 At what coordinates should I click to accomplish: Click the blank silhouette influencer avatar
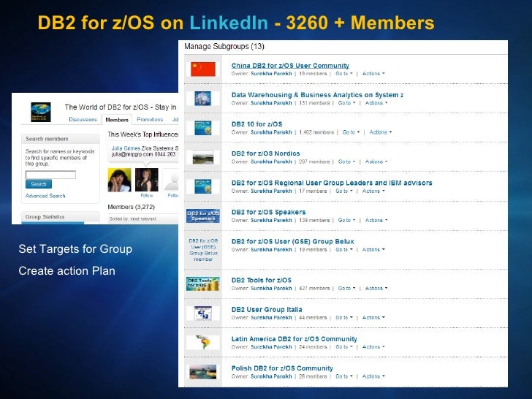coord(171,180)
